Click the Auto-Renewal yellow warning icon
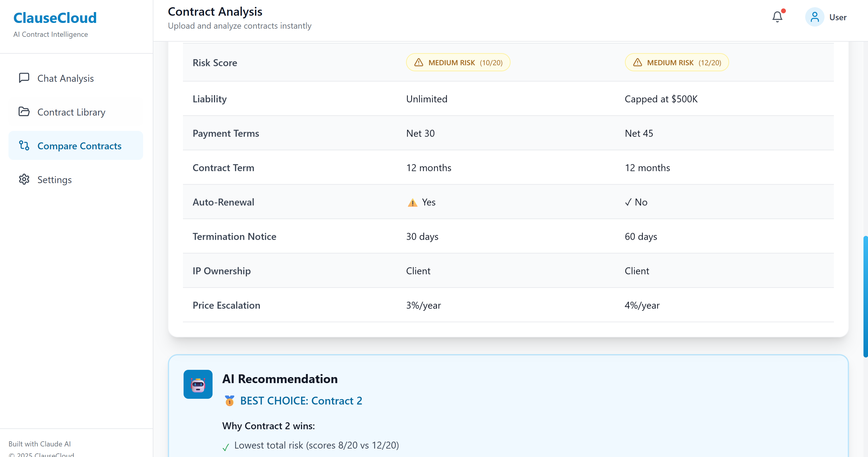 (x=412, y=202)
